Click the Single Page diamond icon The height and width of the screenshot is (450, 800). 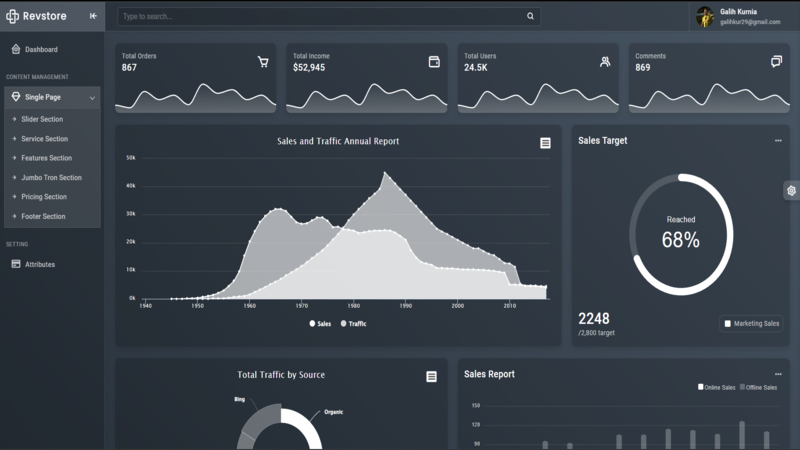(x=16, y=96)
